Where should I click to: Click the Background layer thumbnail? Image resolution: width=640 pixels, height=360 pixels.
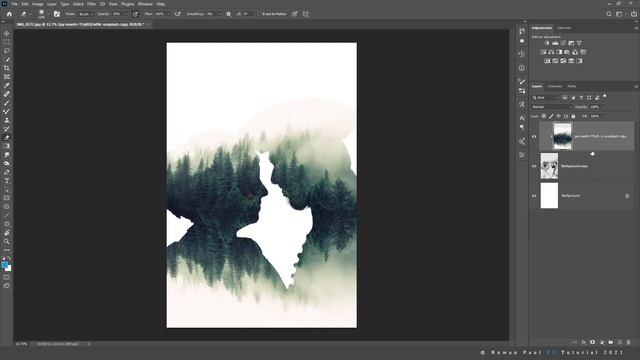tap(549, 196)
